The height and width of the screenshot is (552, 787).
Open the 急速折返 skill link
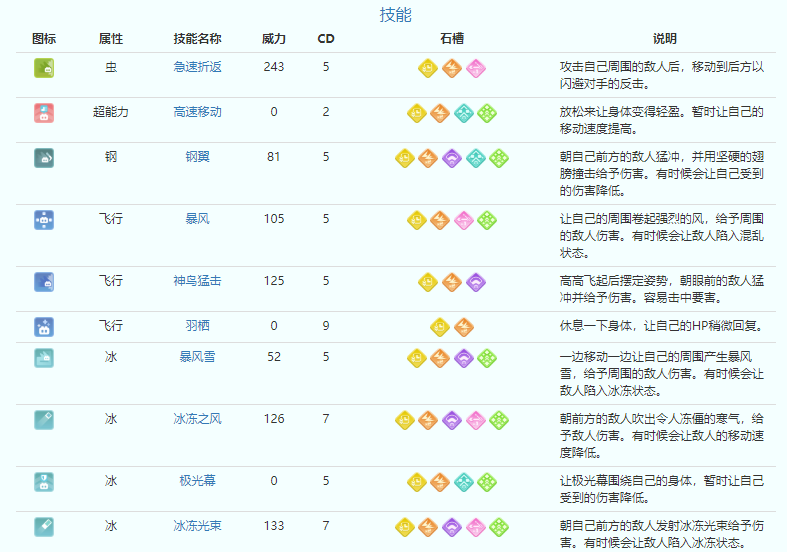pos(197,67)
